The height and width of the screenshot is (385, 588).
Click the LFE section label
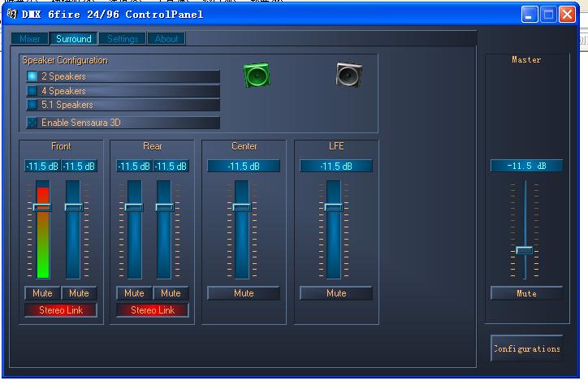[336, 146]
